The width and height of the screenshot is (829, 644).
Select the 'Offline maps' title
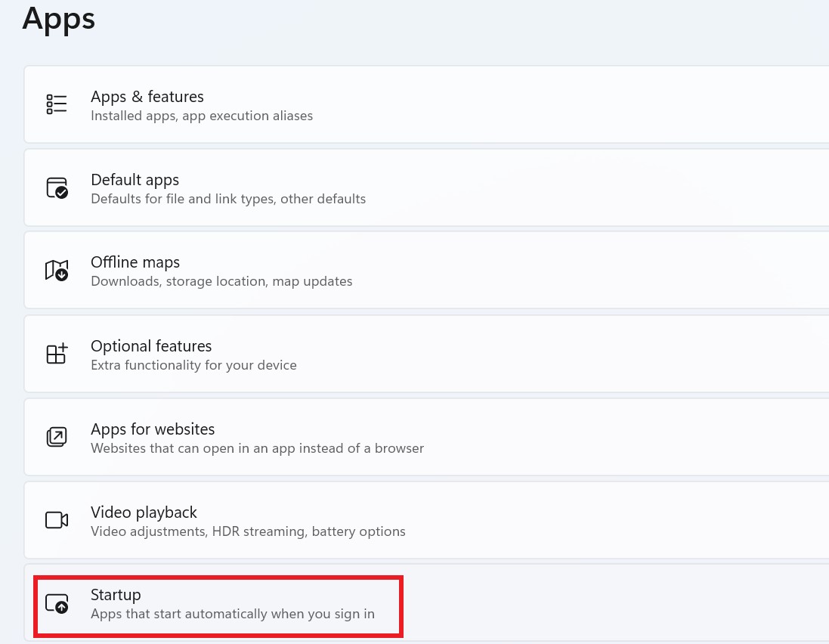[x=135, y=262]
